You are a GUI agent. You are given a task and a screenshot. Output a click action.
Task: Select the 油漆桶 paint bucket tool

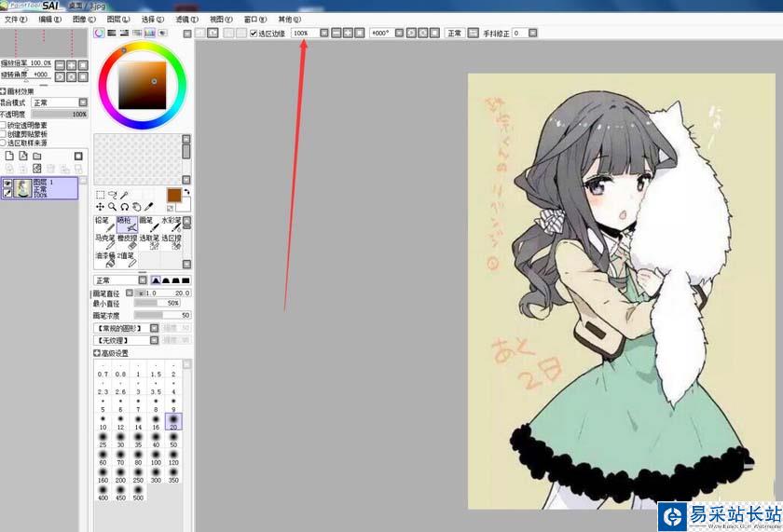[x=104, y=259]
